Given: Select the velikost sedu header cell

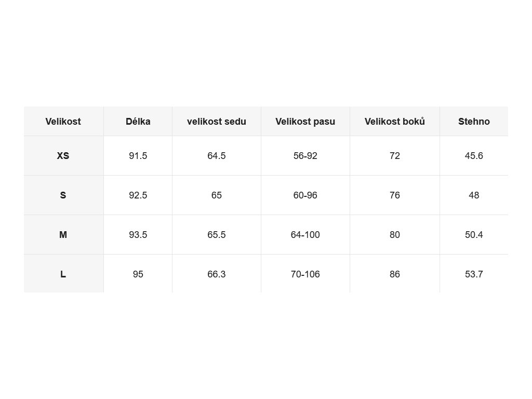Looking at the screenshot, I should (x=217, y=121).
